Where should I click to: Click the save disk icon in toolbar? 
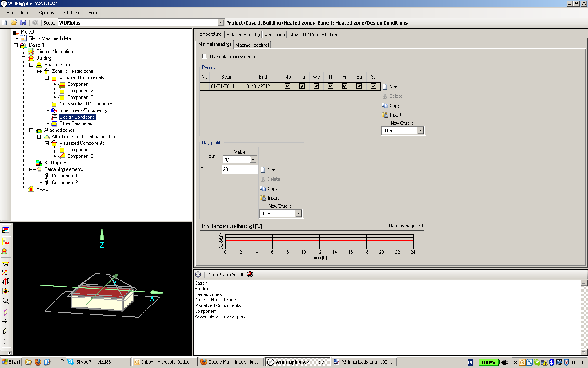click(23, 22)
